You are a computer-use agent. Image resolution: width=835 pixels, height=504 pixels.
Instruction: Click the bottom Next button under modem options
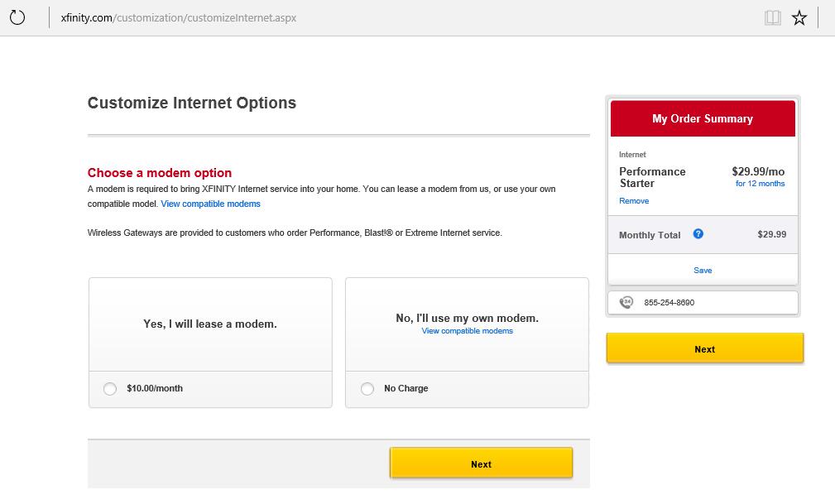coord(481,463)
